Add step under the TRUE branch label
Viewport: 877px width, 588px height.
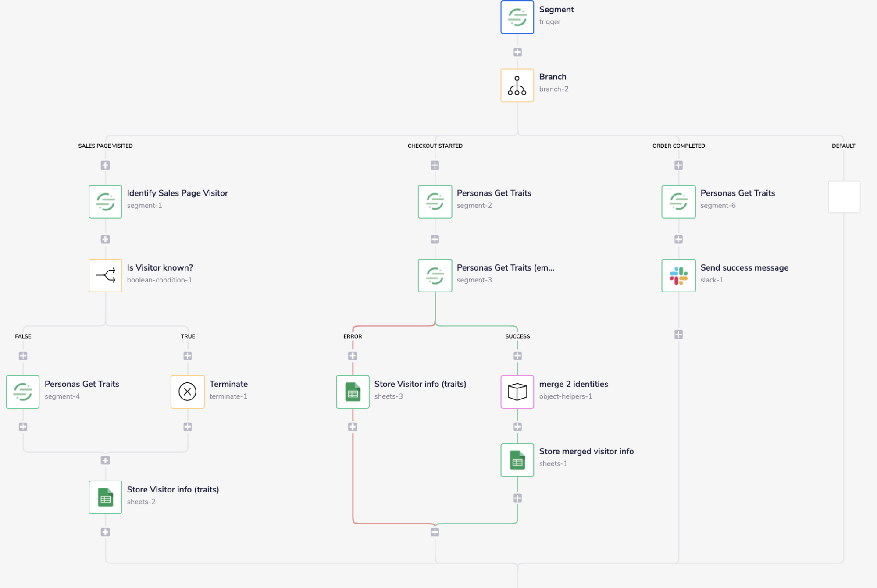click(x=188, y=356)
